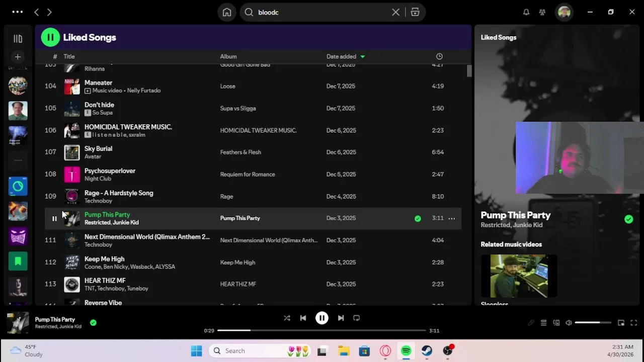Screen dimensions: 644x362
Task: Toggle liked checkmark in Now Playing panel
Action: click(x=628, y=219)
